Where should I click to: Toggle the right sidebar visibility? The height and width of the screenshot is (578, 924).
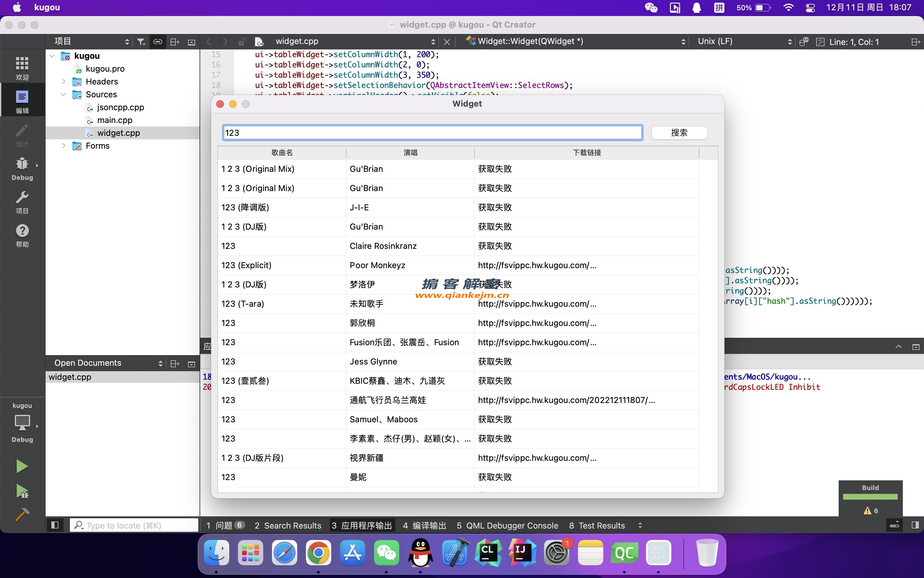click(915, 525)
